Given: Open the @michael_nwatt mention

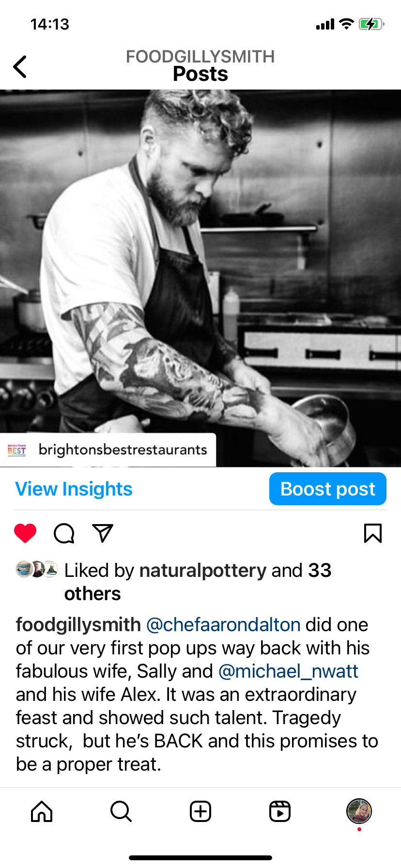Looking at the screenshot, I should pos(288,671).
